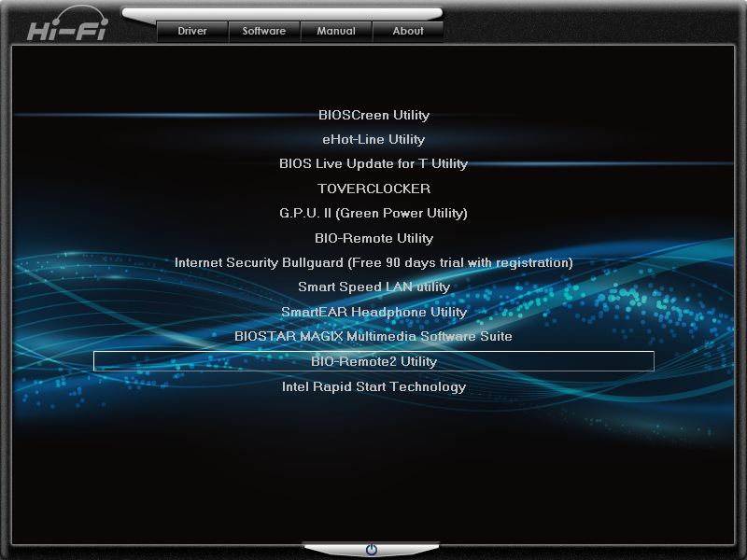This screenshot has width=747, height=560.
Task: Install TOVERCLOCKER
Action: [374, 189]
